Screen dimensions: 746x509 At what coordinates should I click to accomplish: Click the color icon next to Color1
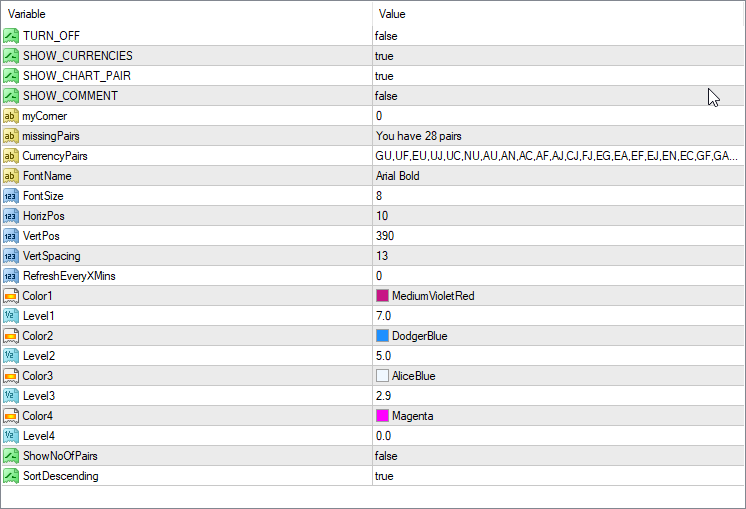[11, 296]
